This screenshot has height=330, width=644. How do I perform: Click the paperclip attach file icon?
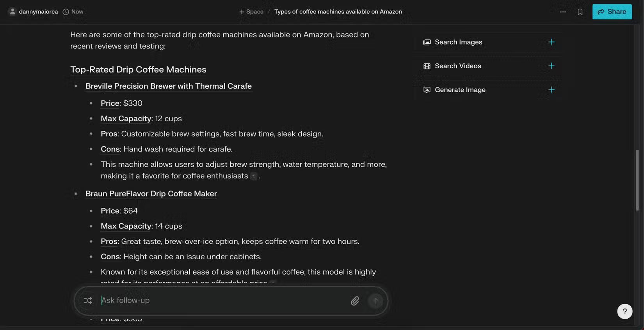click(355, 301)
